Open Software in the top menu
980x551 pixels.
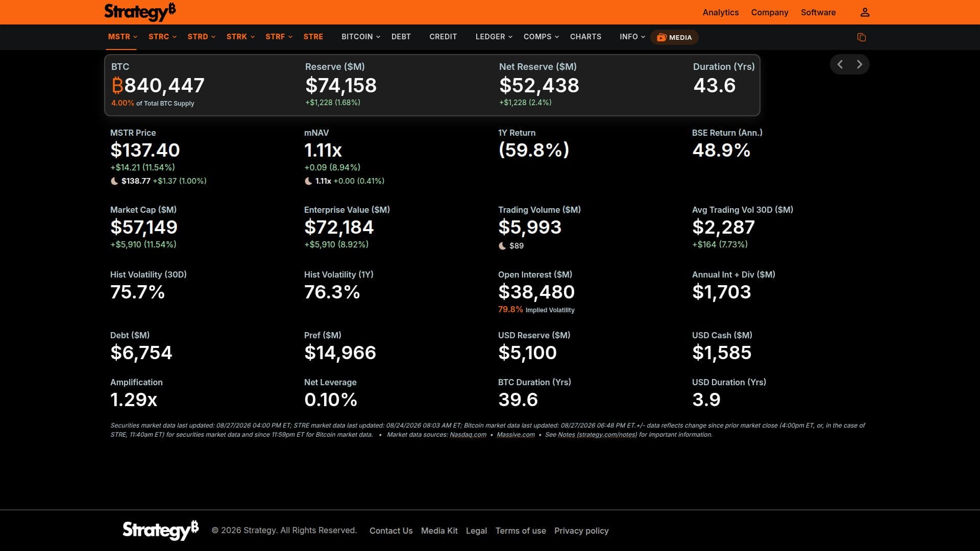818,12
